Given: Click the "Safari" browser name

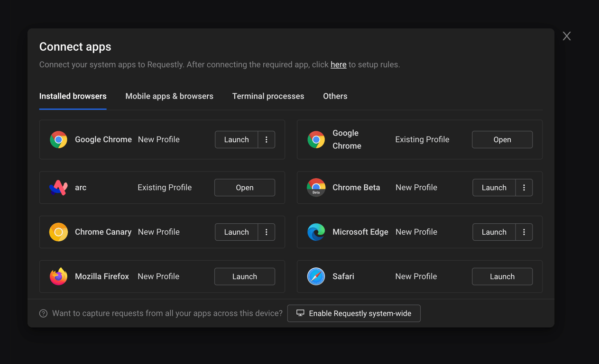Looking at the screenshot, I should [343, 276].
